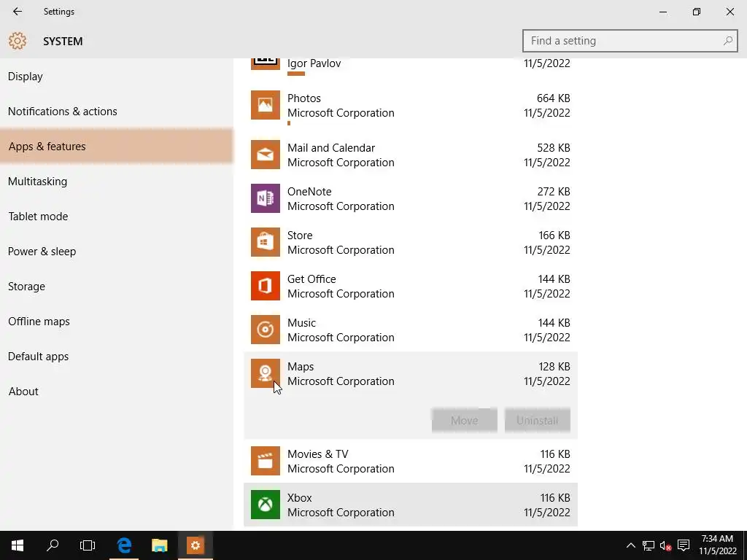This screenshot has width=747, height=560.
Task: Go to Default apps settings
Action: tap(117, 356)
